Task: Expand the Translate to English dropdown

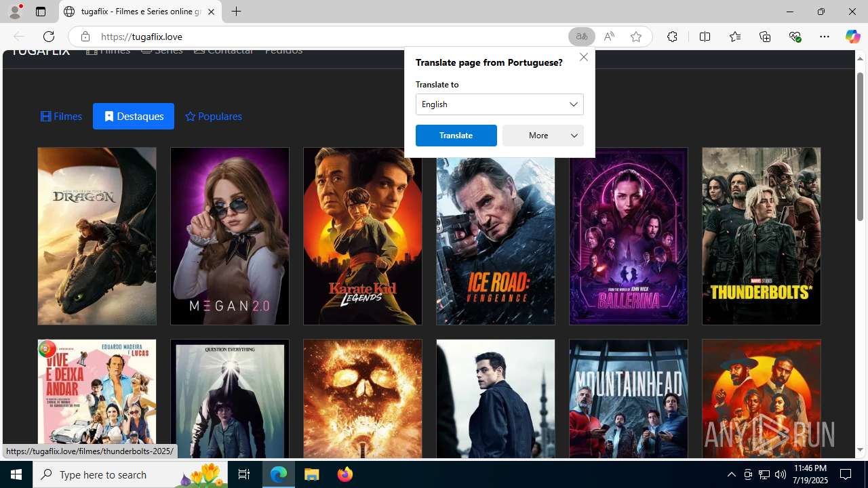Action: click(500, 104)
